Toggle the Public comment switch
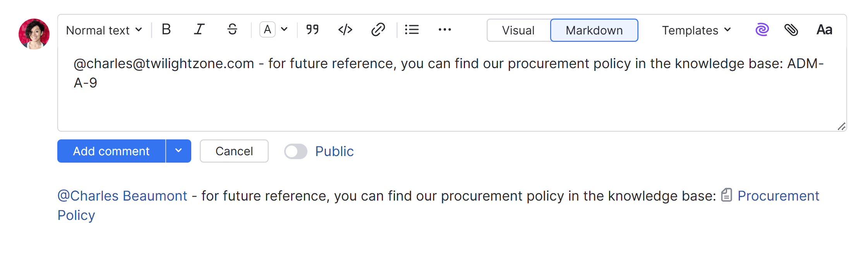This screenshot has width=868, height=254. coord(295,151)
